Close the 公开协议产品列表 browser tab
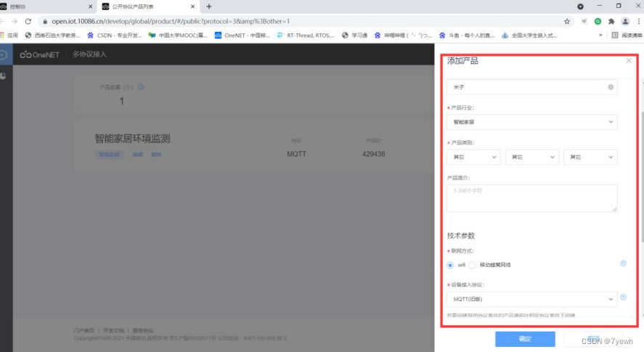 coord(192,7)
